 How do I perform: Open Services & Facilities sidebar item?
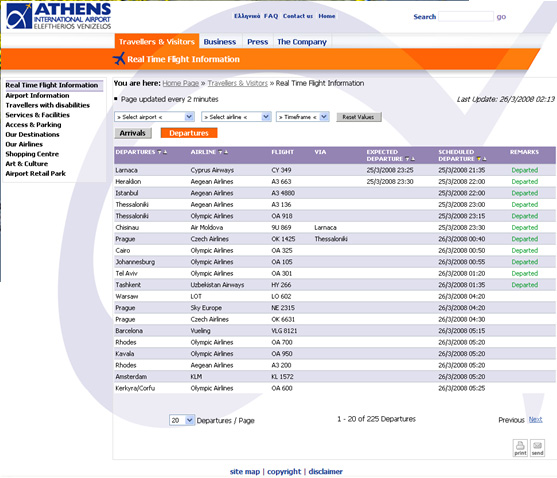pos(38,115)
